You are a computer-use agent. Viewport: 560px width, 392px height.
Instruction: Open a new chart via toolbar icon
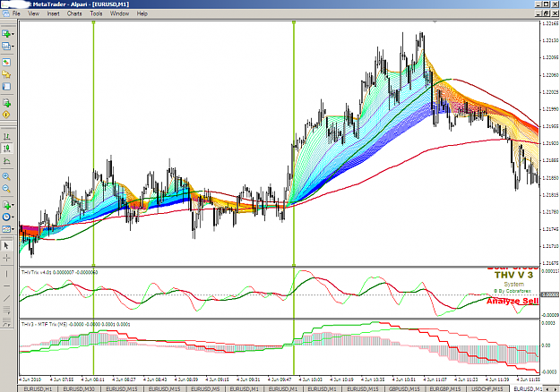pos(5,33)
